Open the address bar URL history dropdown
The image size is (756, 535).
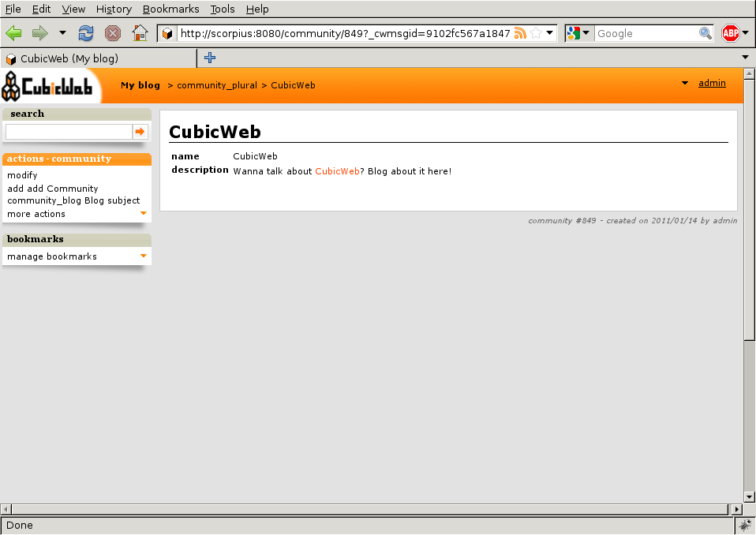(x=550, y=33)
